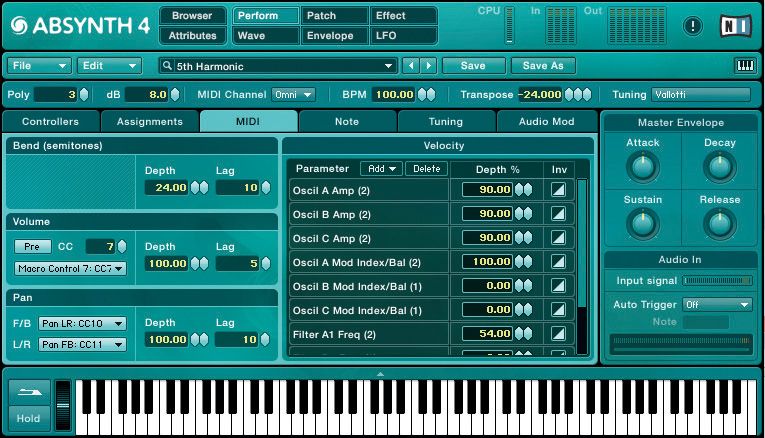The width and height of the screenshot is (765, 438).
Task: Open the LFO window
Action: [x=403, y=36]
